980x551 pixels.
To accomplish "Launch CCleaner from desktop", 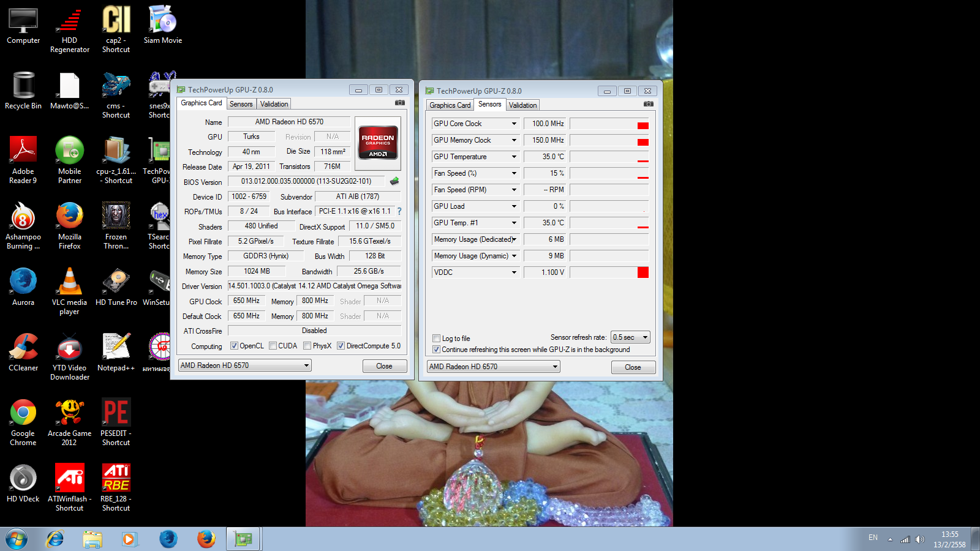I will [23, 352].
